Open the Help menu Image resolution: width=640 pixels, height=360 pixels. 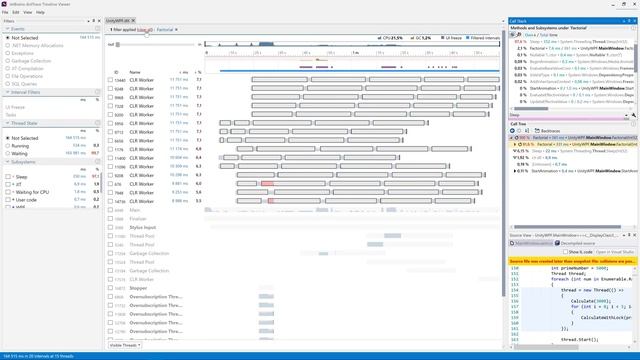point(40,12)
